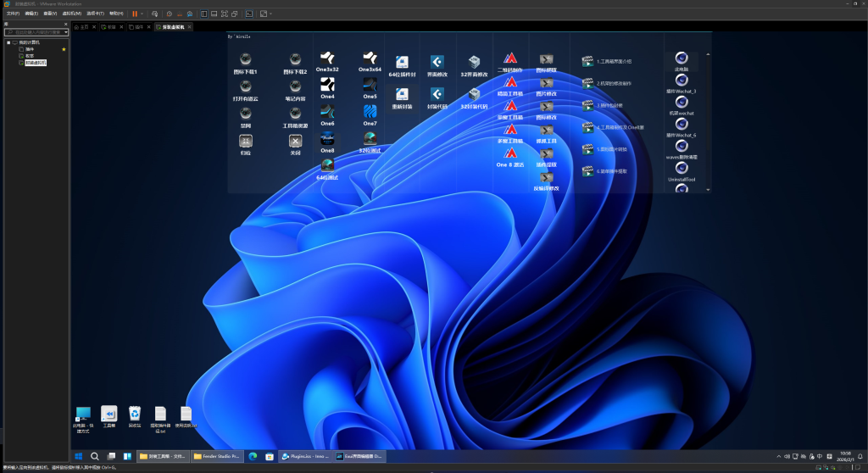868x473 pixels.
Task: Open the 图标下载1 icon
Action: 245,60
